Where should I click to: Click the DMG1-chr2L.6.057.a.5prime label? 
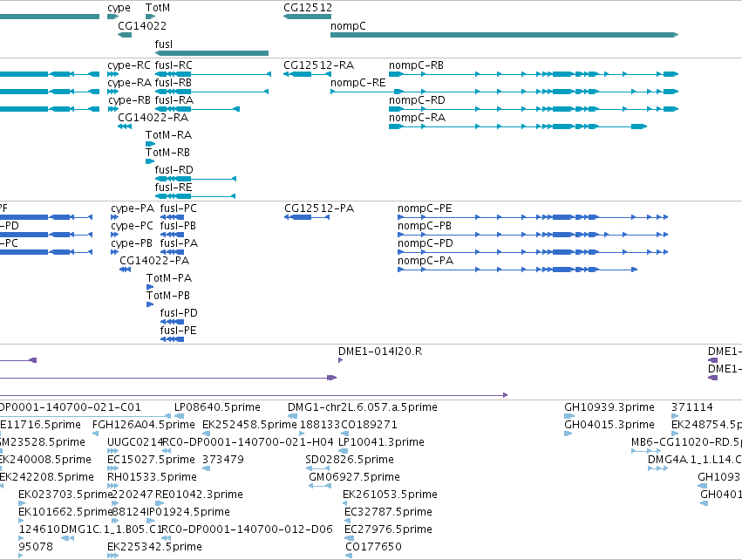363,407
